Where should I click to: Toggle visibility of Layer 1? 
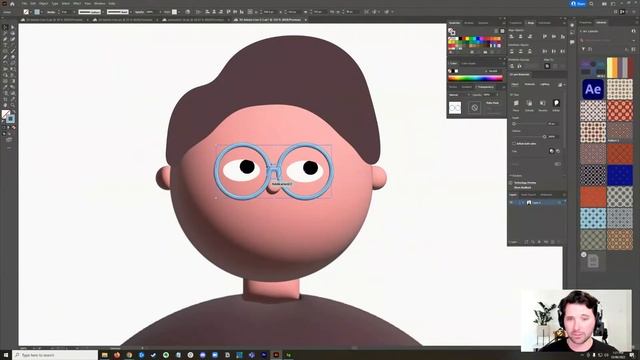[x=511, y=202]
